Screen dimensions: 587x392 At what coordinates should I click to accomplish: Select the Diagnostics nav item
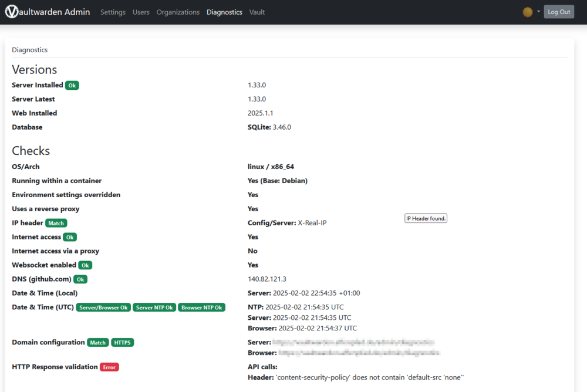coord(224,12)
